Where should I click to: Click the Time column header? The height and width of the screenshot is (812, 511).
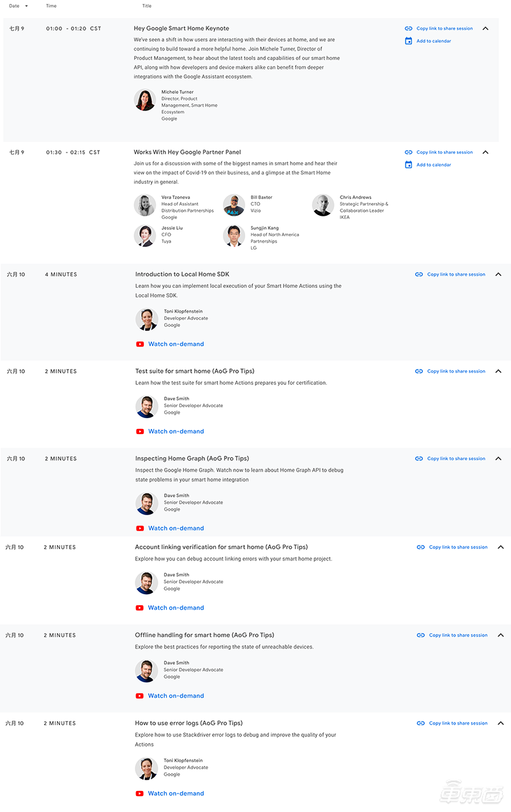[51, 6]
